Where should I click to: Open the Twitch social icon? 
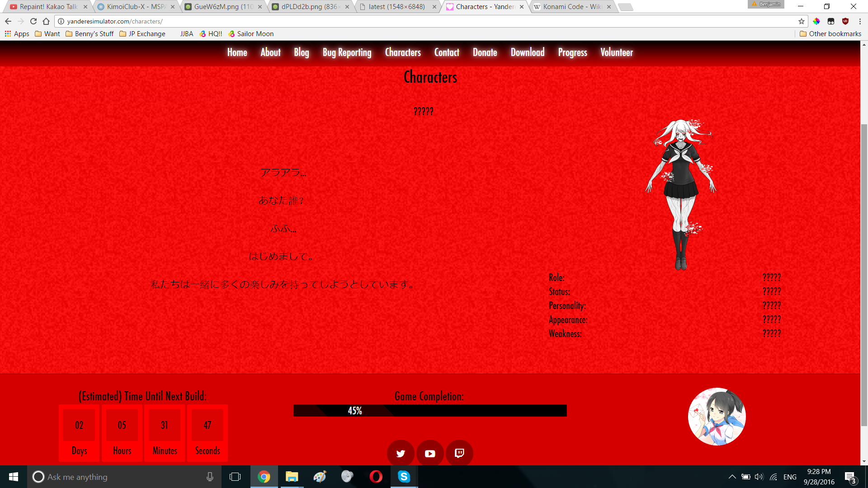tap(459, 453)
